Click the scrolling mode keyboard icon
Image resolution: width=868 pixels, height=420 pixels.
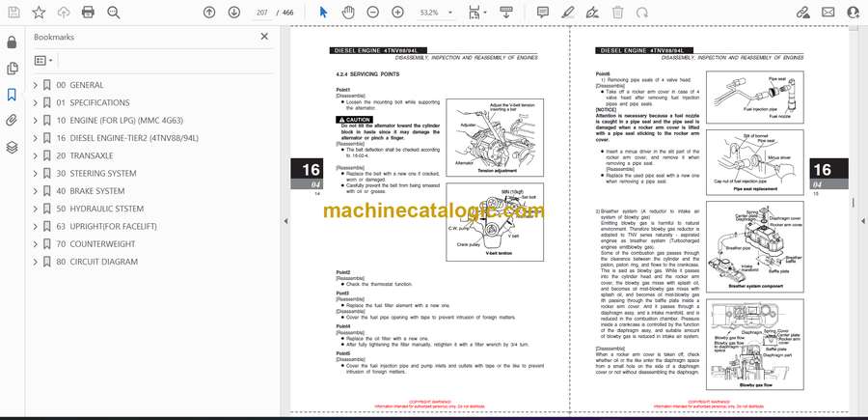[506, 13]
